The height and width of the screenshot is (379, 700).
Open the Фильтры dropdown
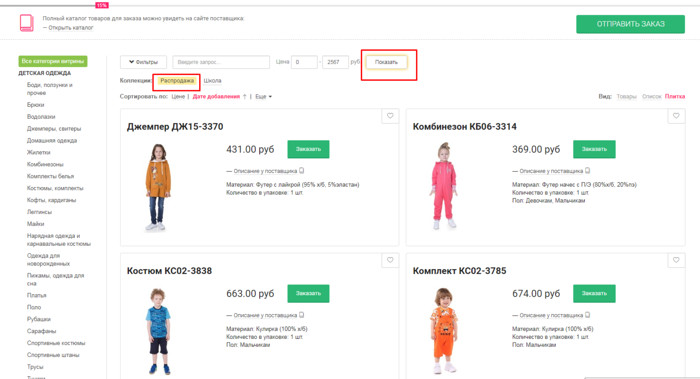[143, 62]
